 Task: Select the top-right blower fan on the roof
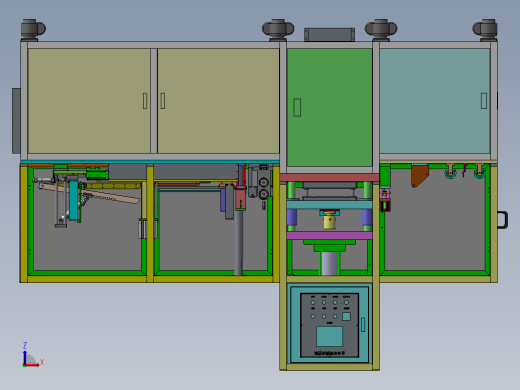[x=485, y=30]
